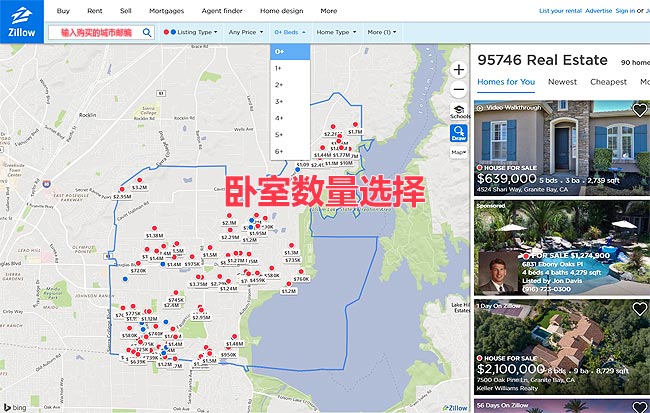
Task: Click agent Jon Davis portrait photo
Action: point(498,273)
